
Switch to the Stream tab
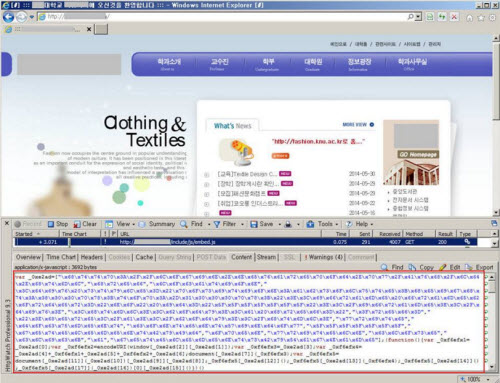click(x=266, y=257)
